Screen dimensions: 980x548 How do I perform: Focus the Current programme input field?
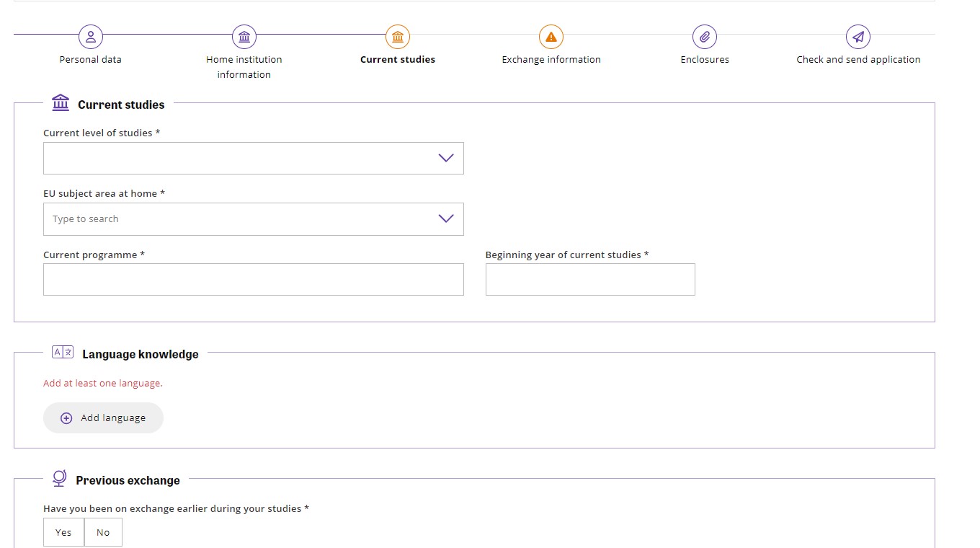(254, 279)
